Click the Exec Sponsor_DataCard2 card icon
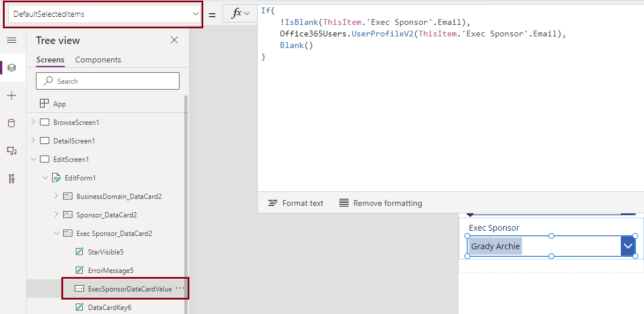Image resolution: width=644 pixels, height=314 pixels. coord(68,233)
